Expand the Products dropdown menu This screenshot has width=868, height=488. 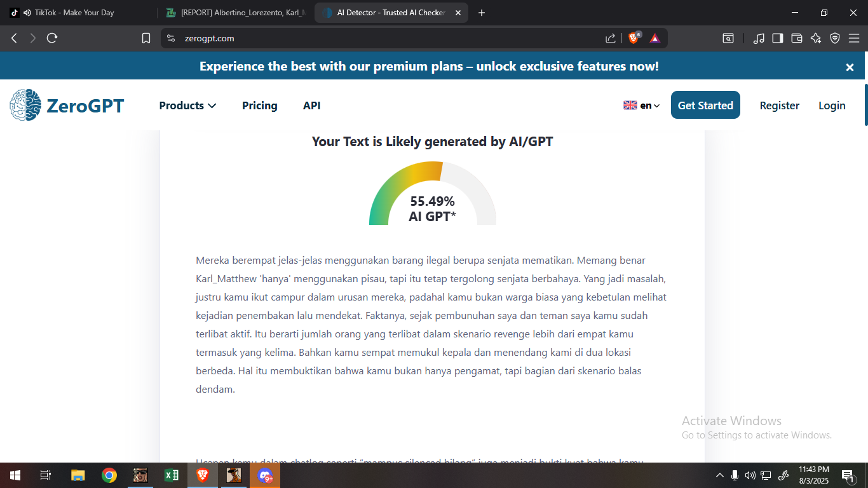tap(187, 105)
